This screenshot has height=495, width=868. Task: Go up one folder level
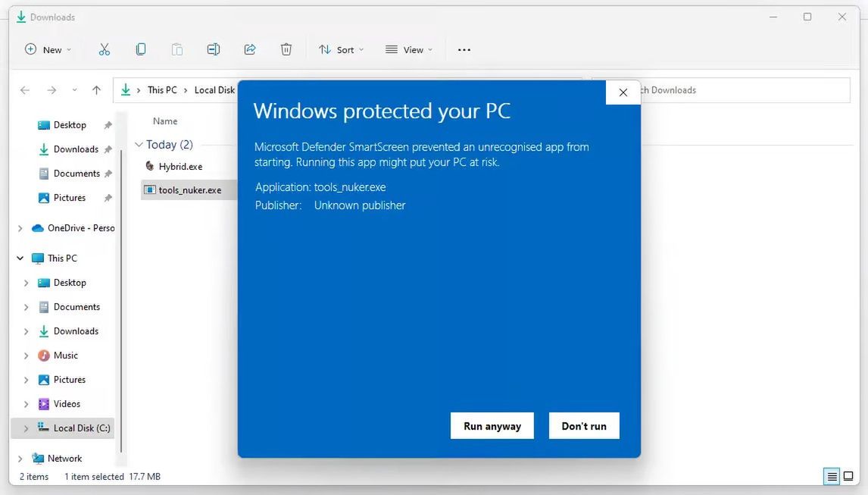click(96, 89)
